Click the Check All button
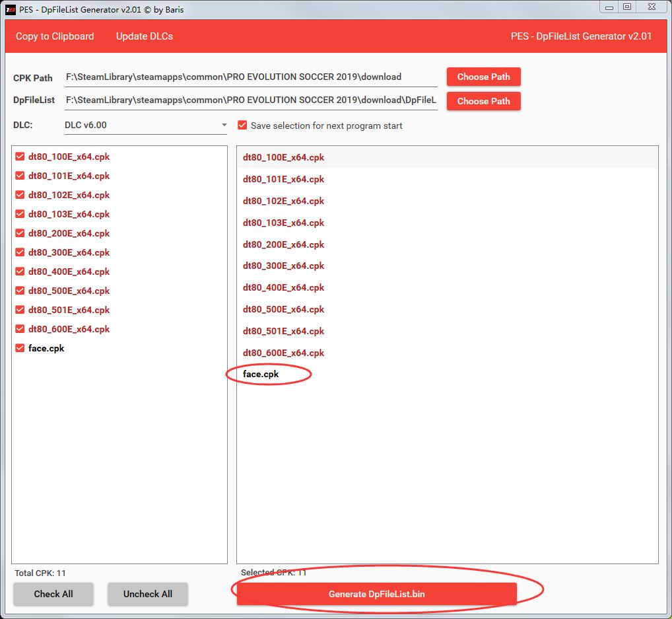The height and width of the screenshot is (619, 672). (53, 594)
